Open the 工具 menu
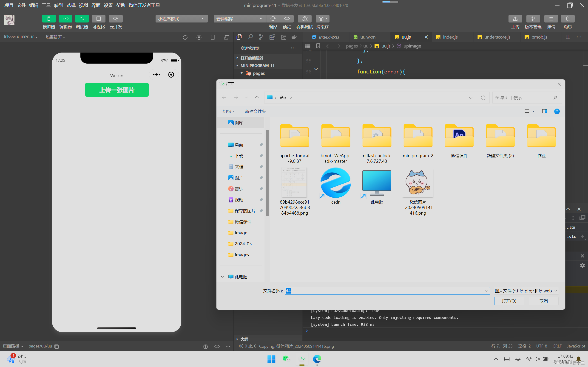Screen dimensions: 588x367 [x=46, y=5]
